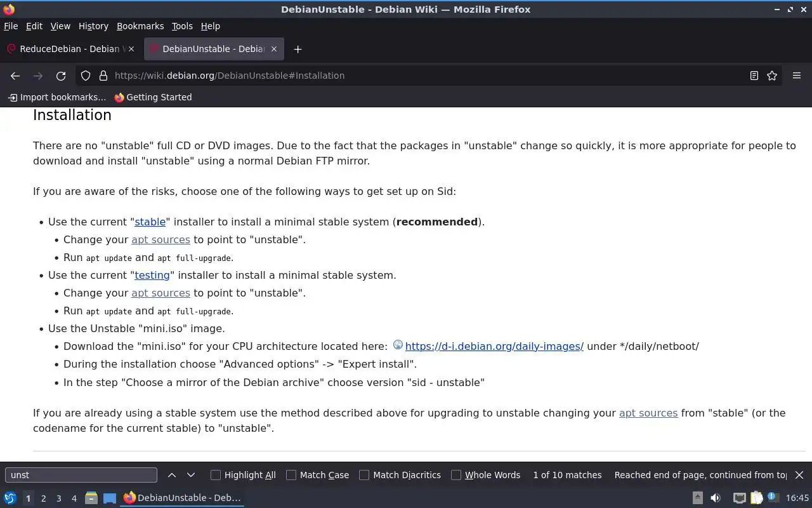Screen dimensions: 812x508
Task: Select the DebianUnstable tab
Action: [x=213, y=49]
